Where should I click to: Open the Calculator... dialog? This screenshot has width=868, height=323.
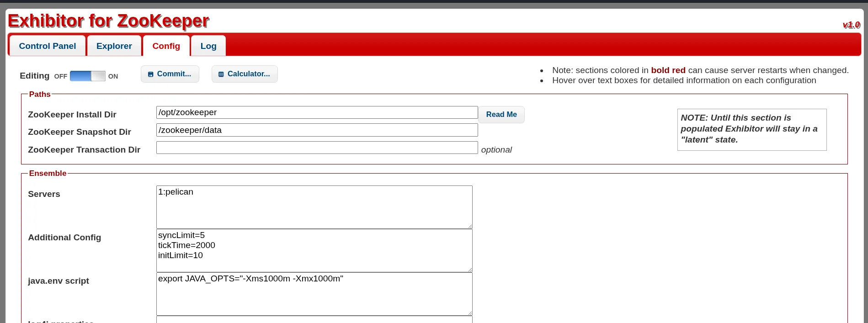pyautogui.click(x=245, y=74)
